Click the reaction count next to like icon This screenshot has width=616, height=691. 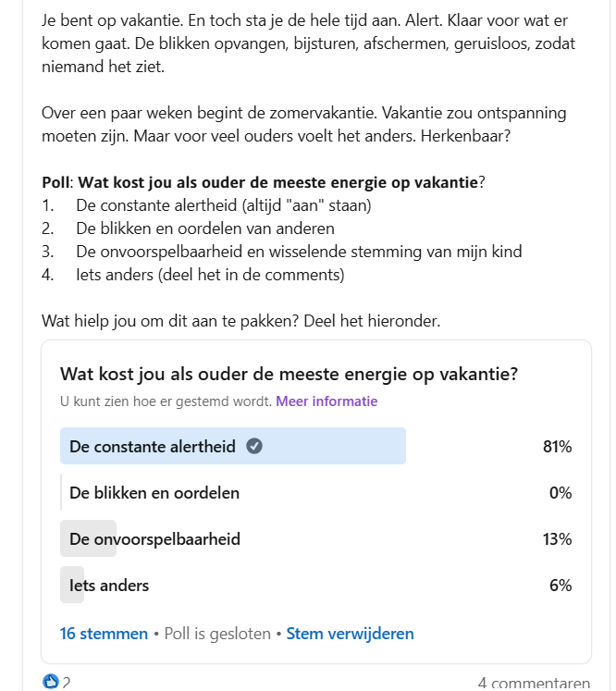(x=66, y=683)
